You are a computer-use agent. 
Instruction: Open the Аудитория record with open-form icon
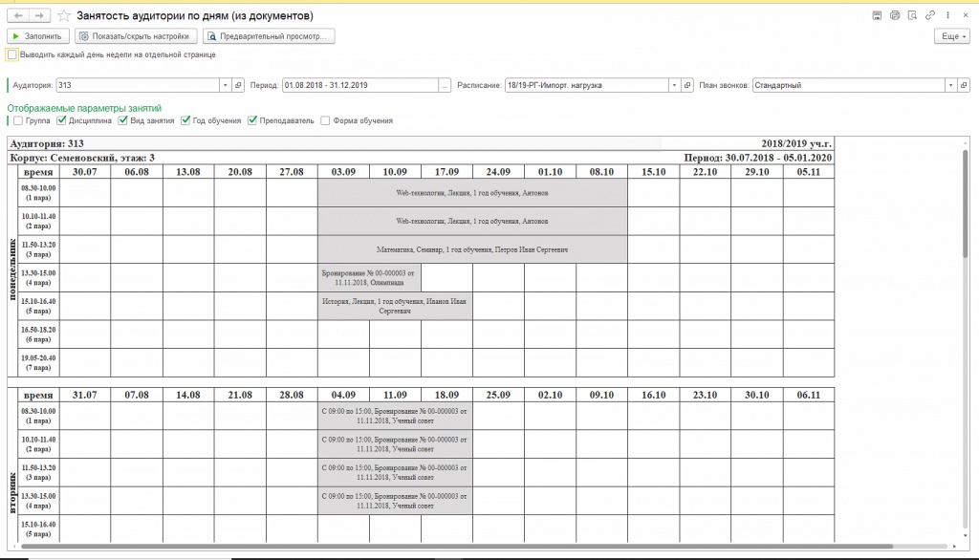click(239, 85)
